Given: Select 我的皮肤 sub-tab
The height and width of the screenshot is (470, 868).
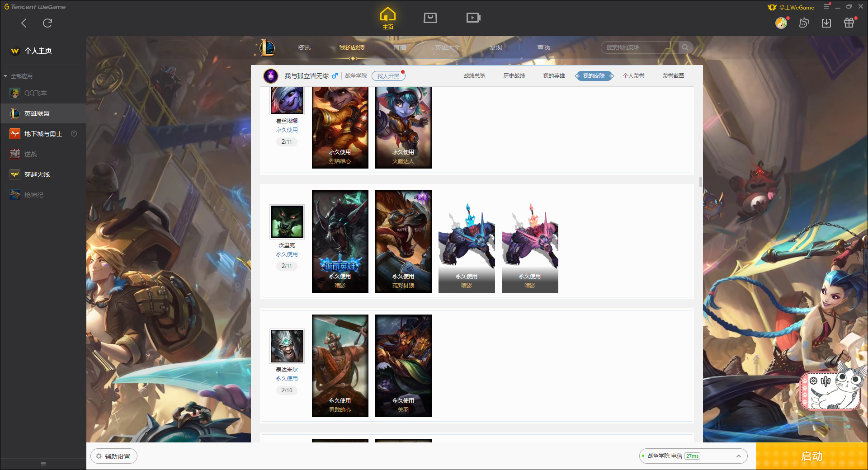Looking at the screenshot, I should (x=594, y=76).
